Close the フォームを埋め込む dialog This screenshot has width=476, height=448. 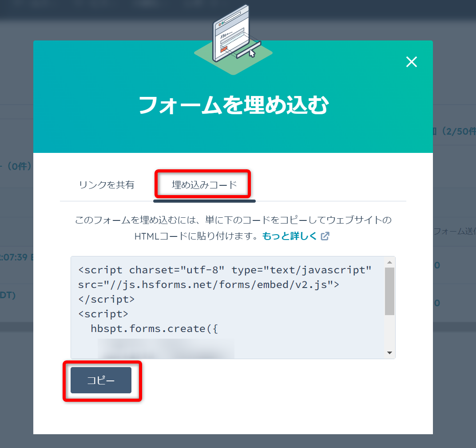(x=411, y=62)
